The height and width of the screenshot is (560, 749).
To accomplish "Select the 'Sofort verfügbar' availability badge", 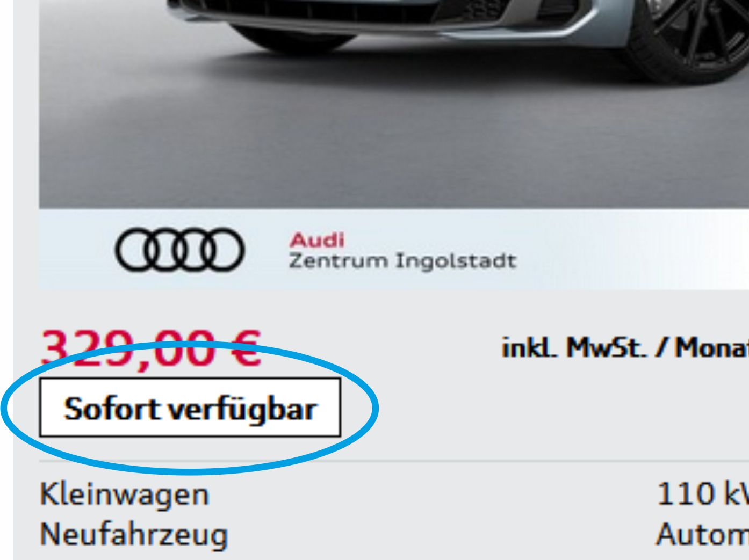I will click(x=190, y=408).
